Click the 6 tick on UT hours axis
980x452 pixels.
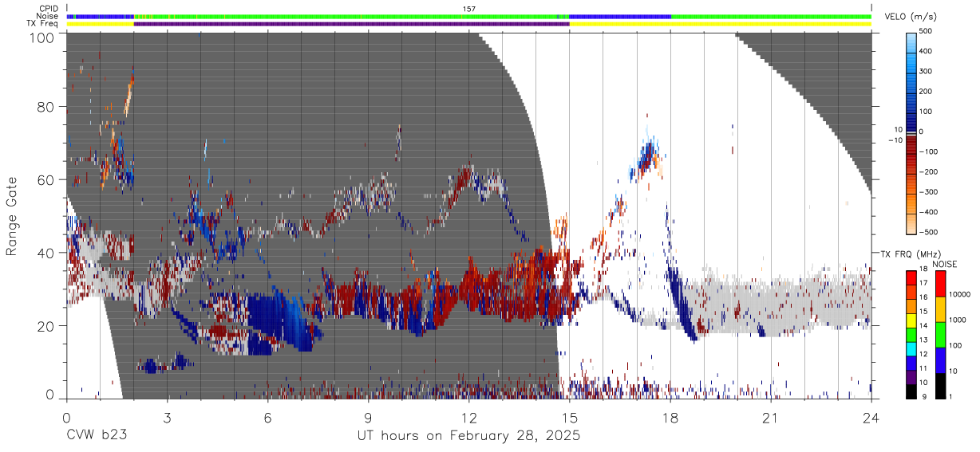267,417
